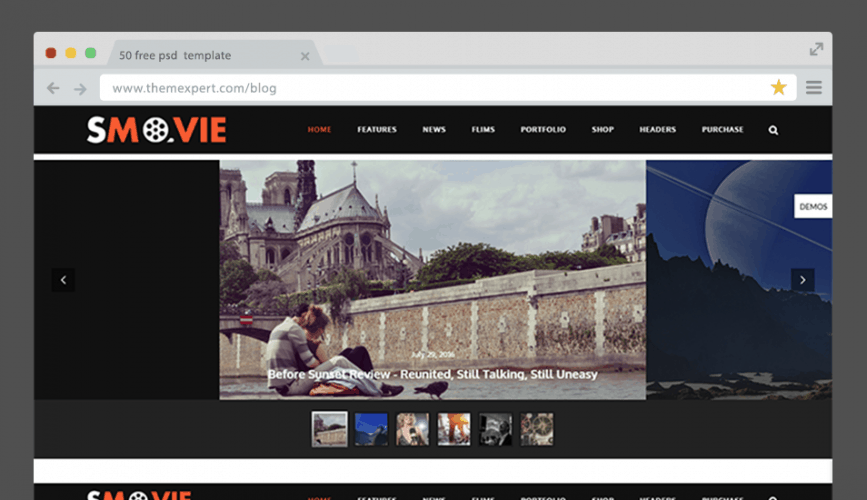Open the browser hamburger menu
This screenshot has width=867, height=500.
814,88
